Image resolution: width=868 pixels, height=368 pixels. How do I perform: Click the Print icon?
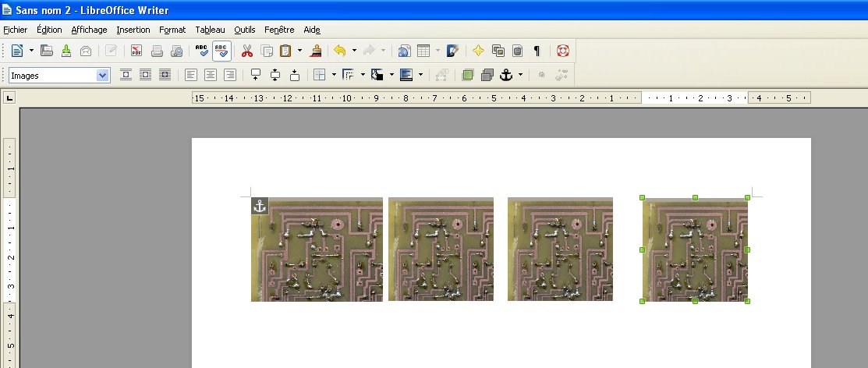(158, 51)
